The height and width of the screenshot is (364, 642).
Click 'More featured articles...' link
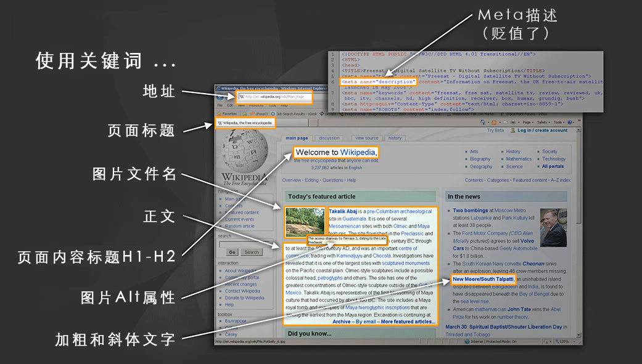pyautogui.click(x=408, y=322)
